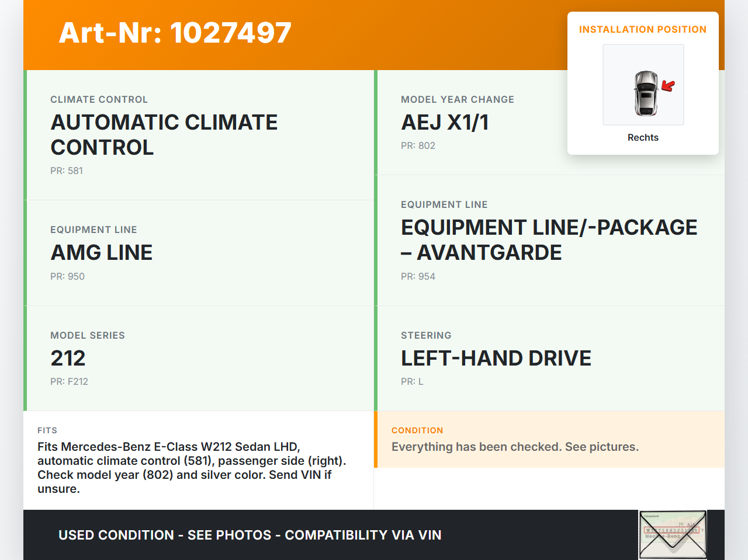The image size is (748, 560).
Task: Click the PR: 954 code
Action: pyautogui.click(x=418, y=276)
